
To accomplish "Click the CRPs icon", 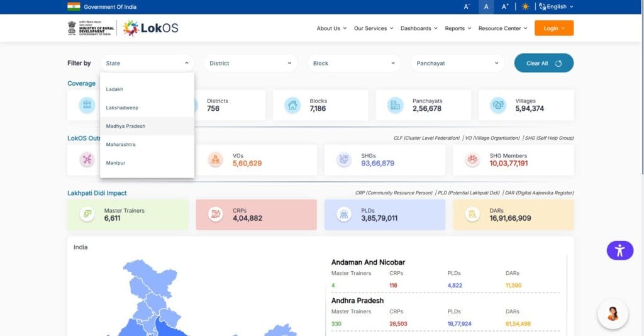I will coord(215,214).
